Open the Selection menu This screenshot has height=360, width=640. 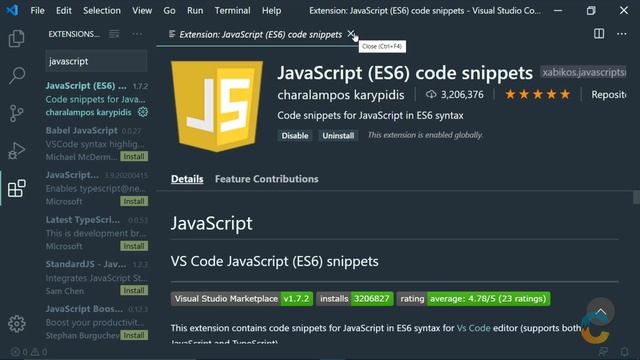pyautogui.click(x=102, y=11)
